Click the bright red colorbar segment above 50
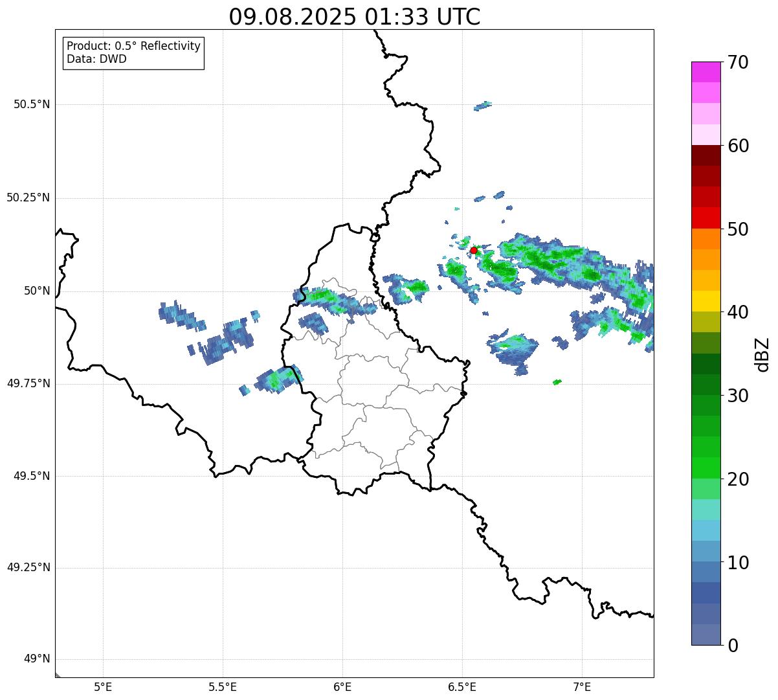 [x=706, y=218]
